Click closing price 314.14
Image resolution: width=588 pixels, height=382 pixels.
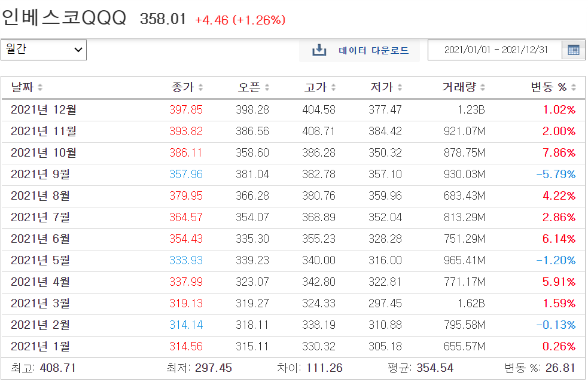pos(186,325)
